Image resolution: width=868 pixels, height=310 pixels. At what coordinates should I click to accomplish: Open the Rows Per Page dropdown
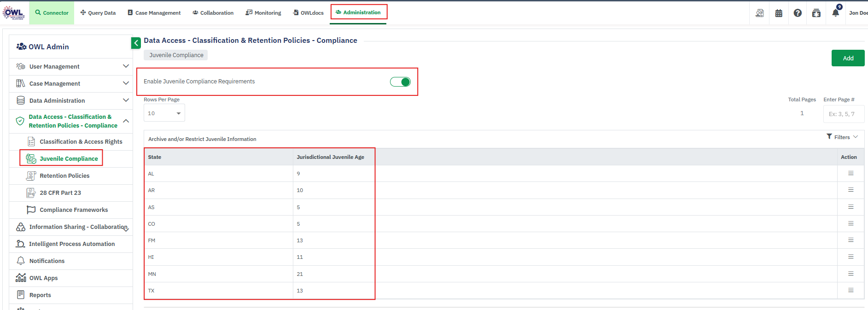click(164, 113)
